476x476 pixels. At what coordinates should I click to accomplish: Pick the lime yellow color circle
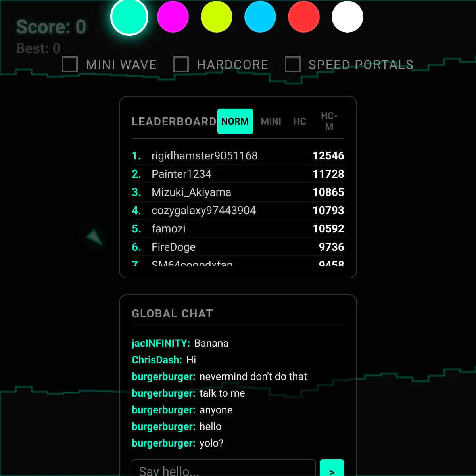(217, 17)
